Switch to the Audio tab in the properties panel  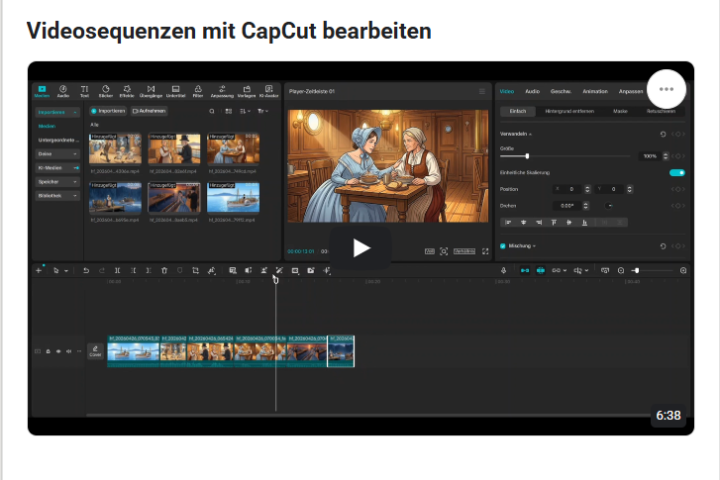point(532,91)
